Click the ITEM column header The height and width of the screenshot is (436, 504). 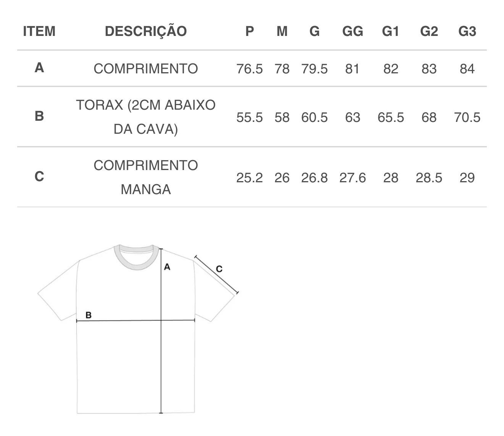pyautogui.click(x=39, y=31)
